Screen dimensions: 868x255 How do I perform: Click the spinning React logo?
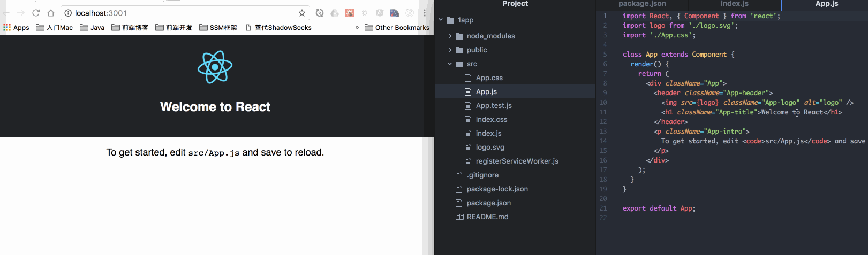215,67
